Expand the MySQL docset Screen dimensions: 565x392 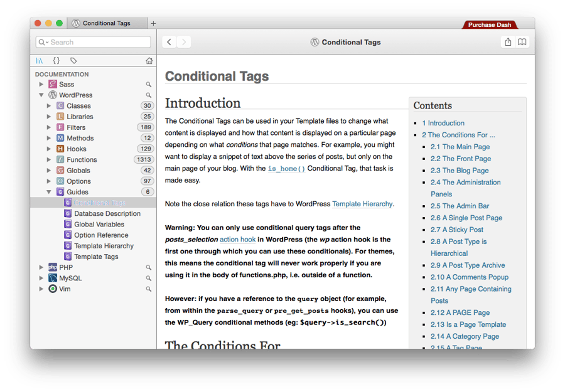click(x=41, y=278)
